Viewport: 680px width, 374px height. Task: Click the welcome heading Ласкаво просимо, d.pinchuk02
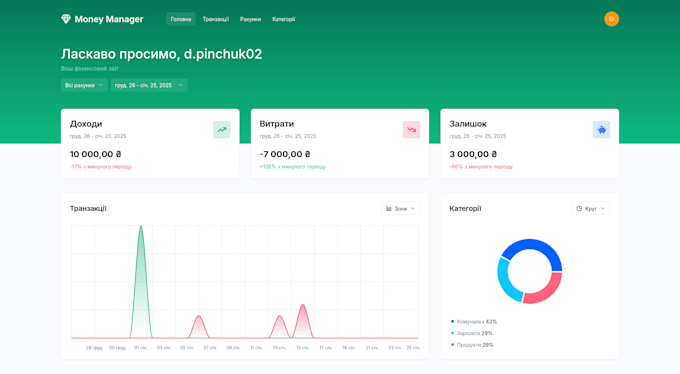161,54
